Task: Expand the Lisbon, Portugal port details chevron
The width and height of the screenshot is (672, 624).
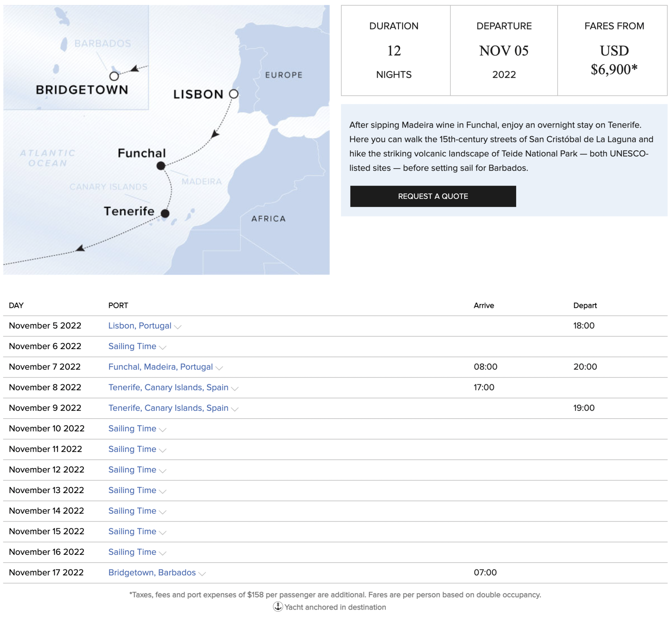Action: [x=178, y=326]
